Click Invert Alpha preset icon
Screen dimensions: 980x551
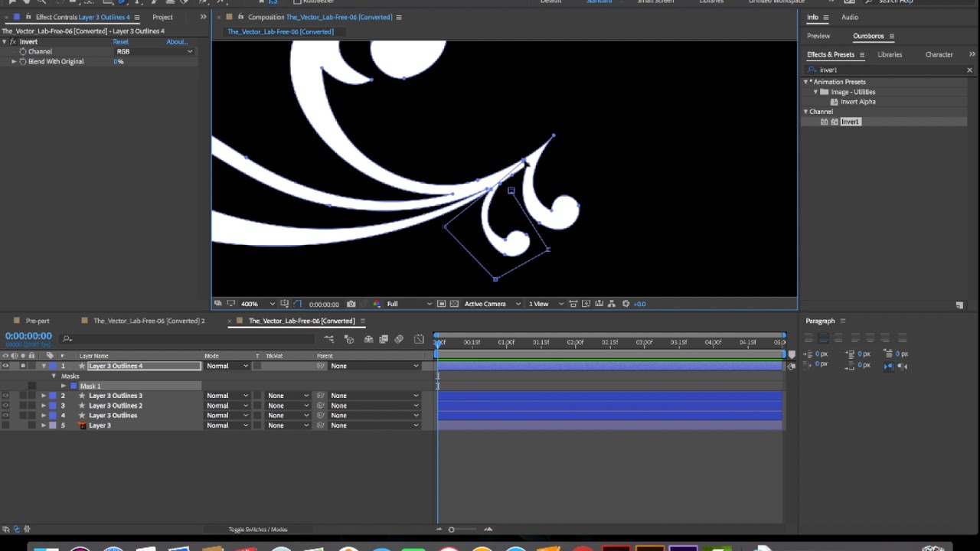tap(834, 102)
